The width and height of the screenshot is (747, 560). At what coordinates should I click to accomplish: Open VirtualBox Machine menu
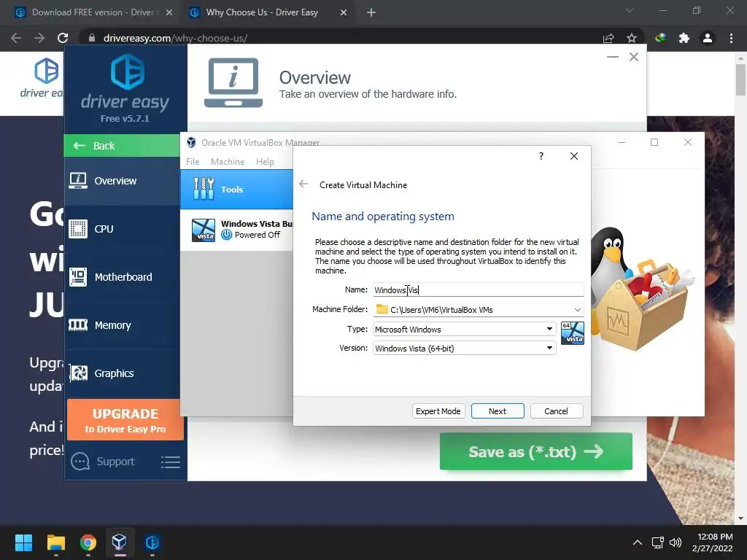click(228, 161)
